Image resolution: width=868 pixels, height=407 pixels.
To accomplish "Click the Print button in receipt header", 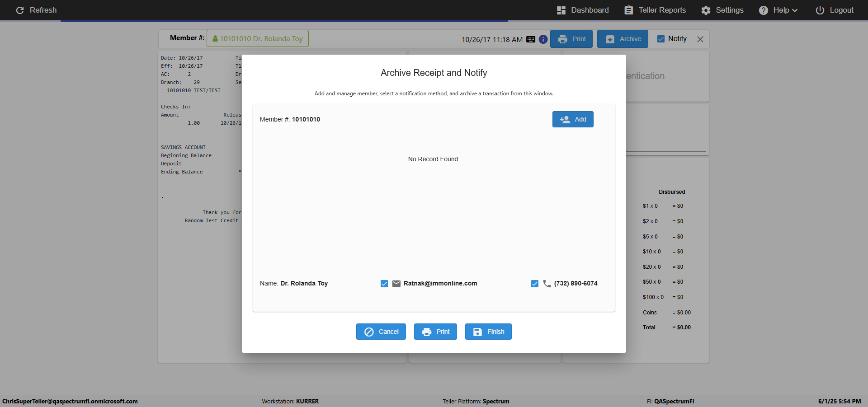I will pos(572,39).
